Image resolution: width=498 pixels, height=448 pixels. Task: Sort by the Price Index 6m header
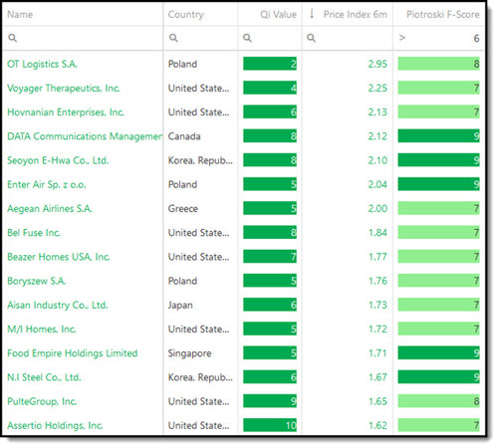(356, 14)
